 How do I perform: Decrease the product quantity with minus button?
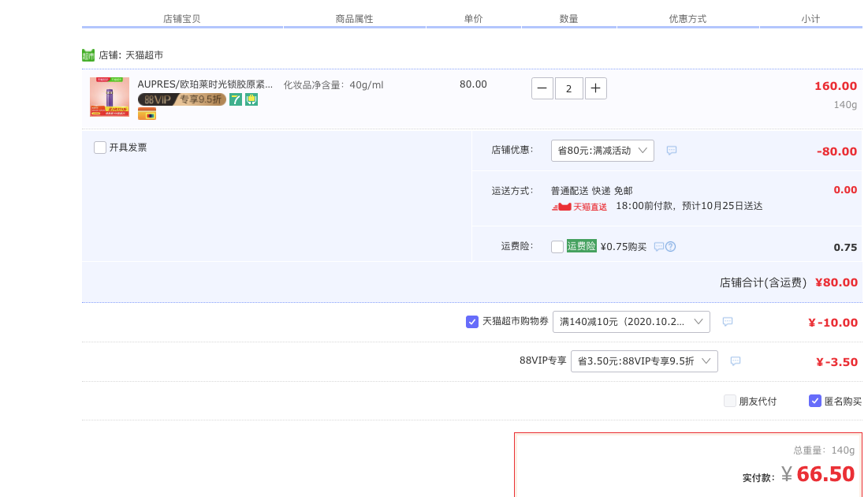pos(542,88)
